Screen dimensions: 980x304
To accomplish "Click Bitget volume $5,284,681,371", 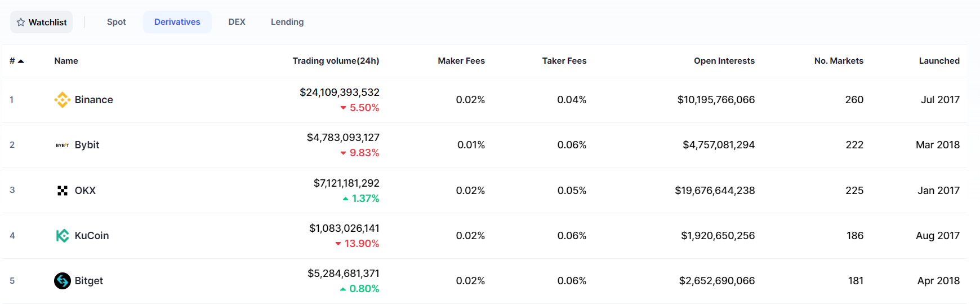I will point(344,274).
